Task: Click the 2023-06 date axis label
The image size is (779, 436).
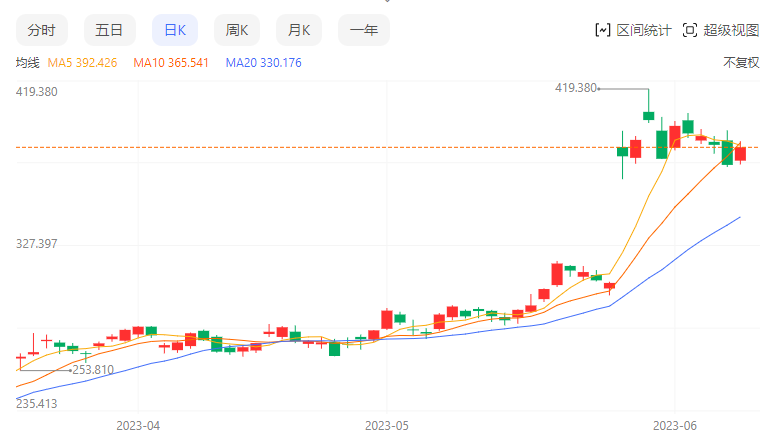Action: click(675, 426)
